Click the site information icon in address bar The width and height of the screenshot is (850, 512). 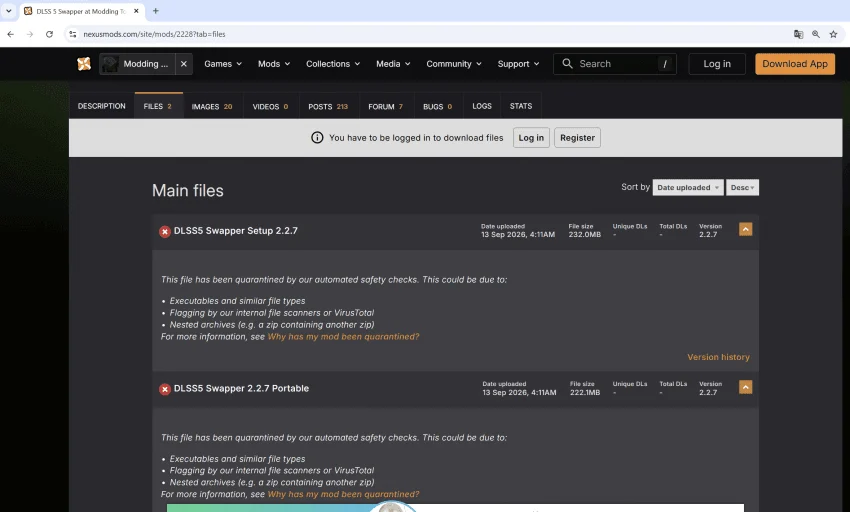click(73, 34)
